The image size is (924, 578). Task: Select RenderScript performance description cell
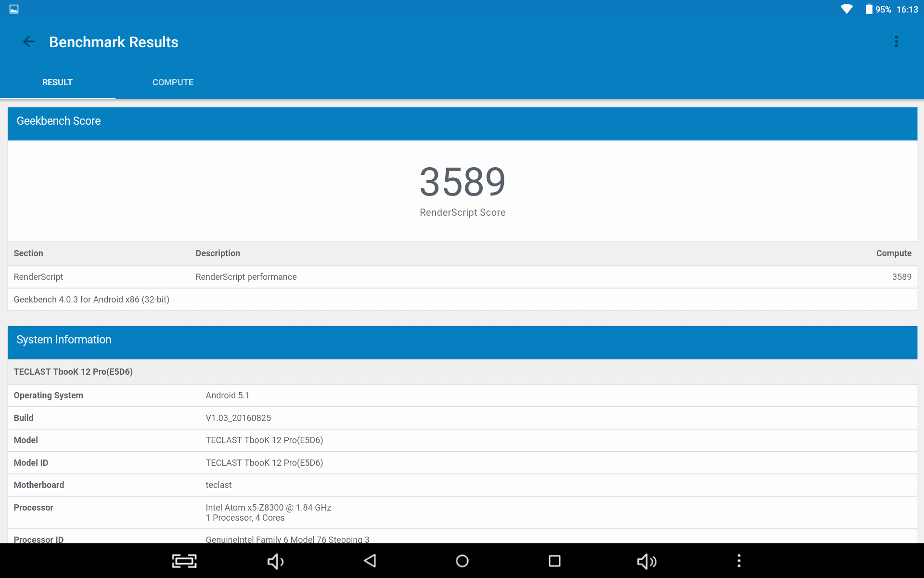click(246, 277)
